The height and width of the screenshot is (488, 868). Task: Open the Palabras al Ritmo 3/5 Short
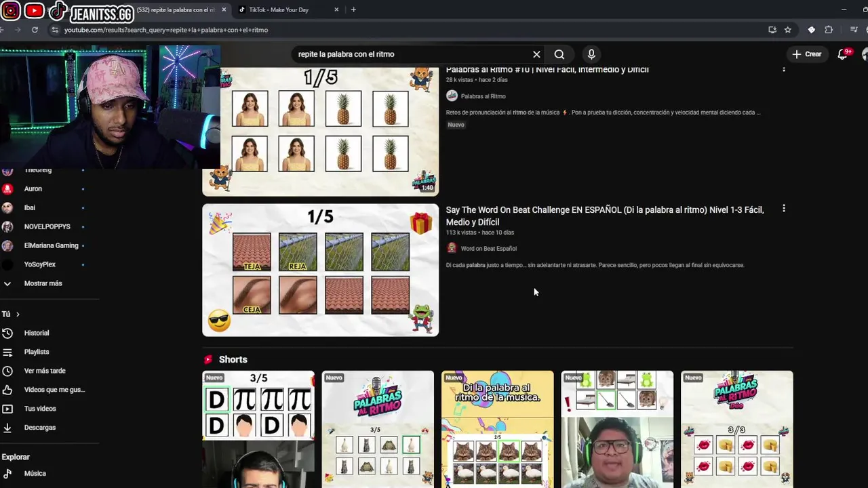click(378, 429)
